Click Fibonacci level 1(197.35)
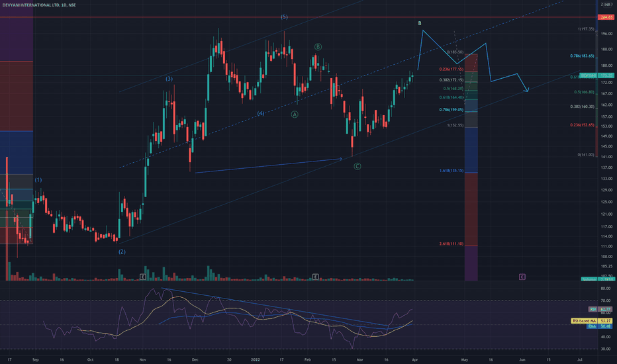 pyautogui.click(x=586, y=29)
